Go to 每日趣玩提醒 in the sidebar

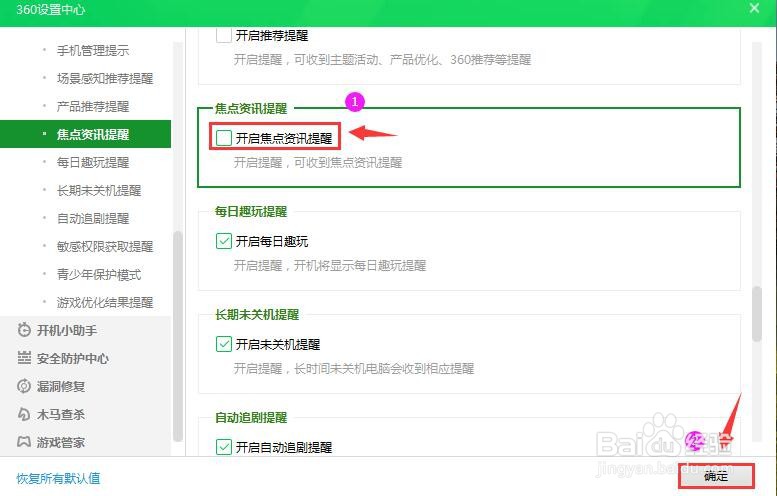point(93,163)
